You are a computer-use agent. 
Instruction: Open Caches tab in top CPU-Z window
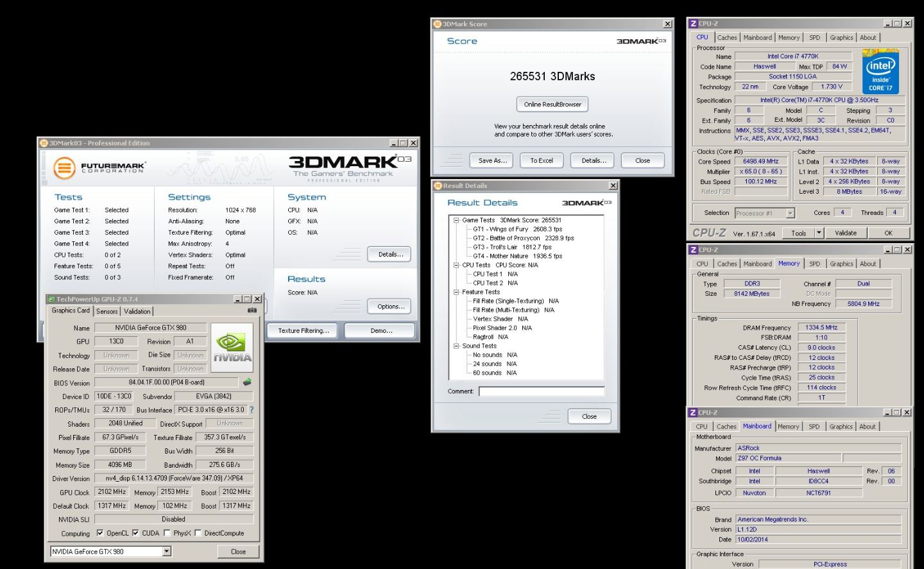click(727, 38)
